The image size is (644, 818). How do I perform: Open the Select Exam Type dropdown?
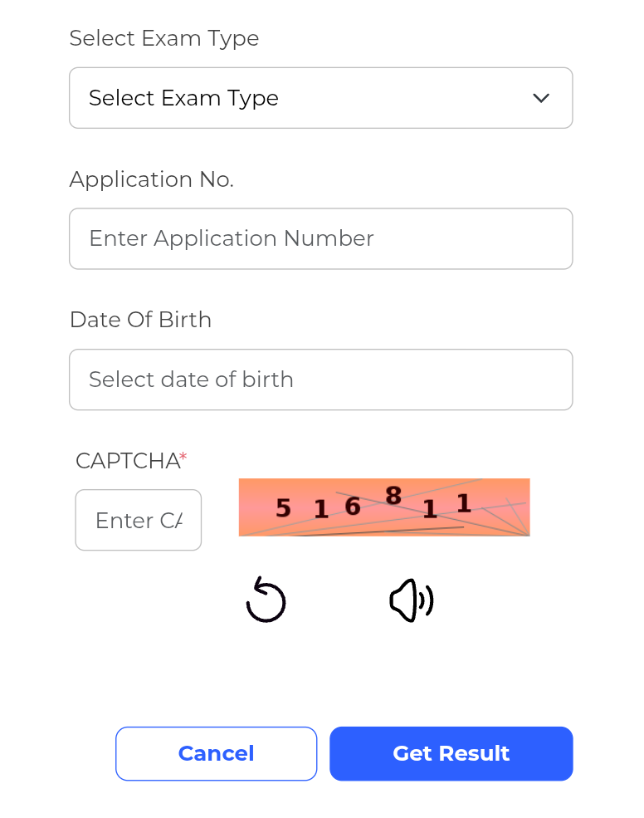pos(320,98)
